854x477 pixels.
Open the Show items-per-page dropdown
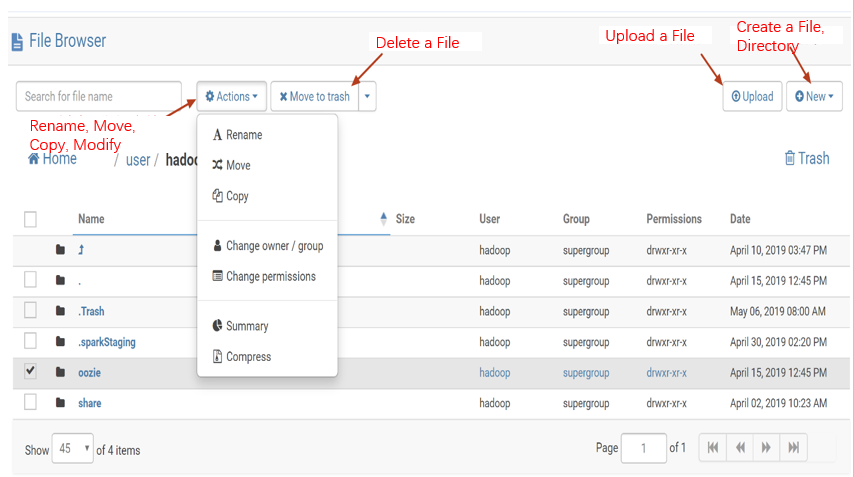click(x=73, y=449)
